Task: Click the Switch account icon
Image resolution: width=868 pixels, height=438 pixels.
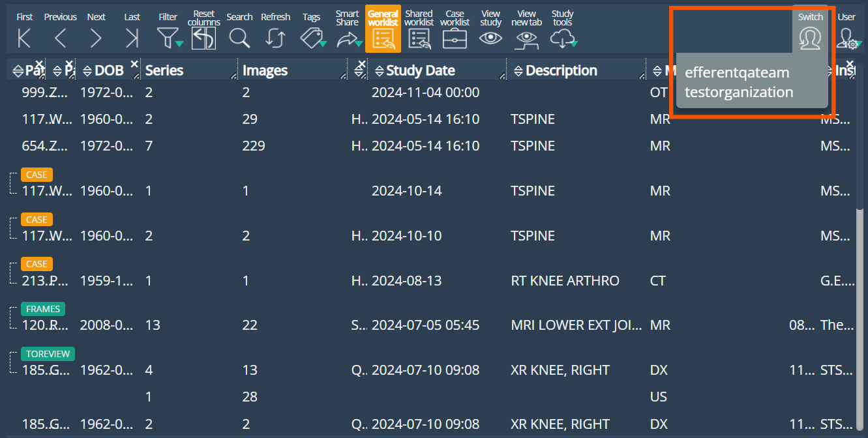Action: pos(810,38)
